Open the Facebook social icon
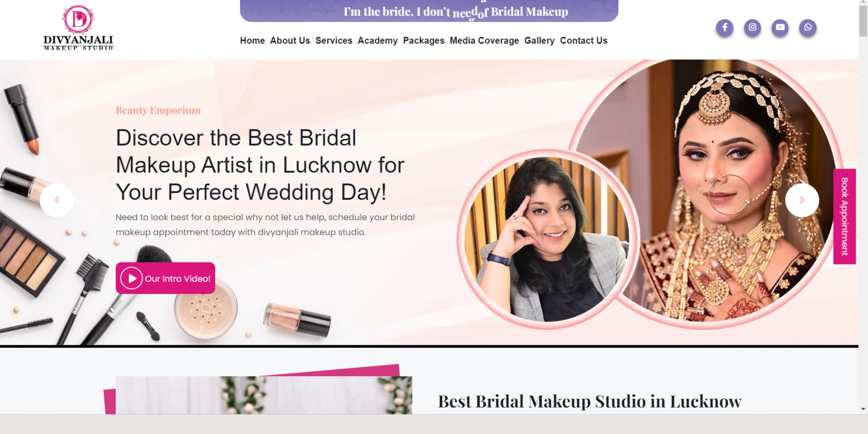This screenshot has height=434, width=868. [724, 27]
